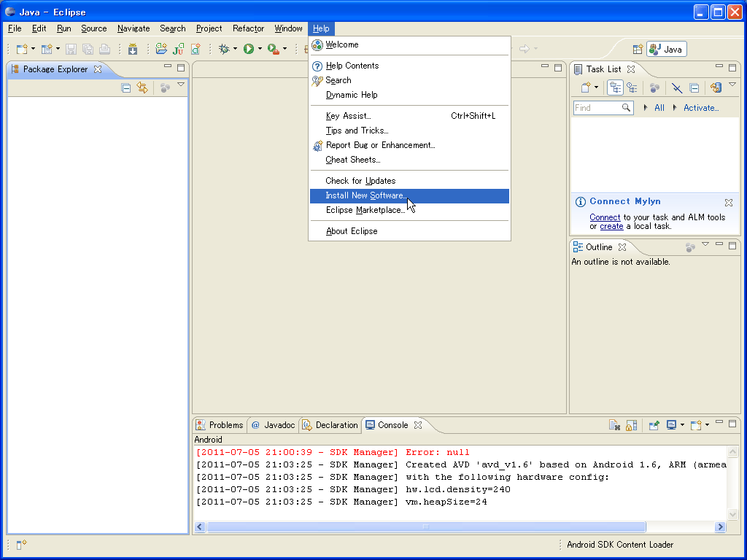Screen dimensions: 747x560
Task: Click the Activate... link in Task List
Action: click(x=701, y=108)
